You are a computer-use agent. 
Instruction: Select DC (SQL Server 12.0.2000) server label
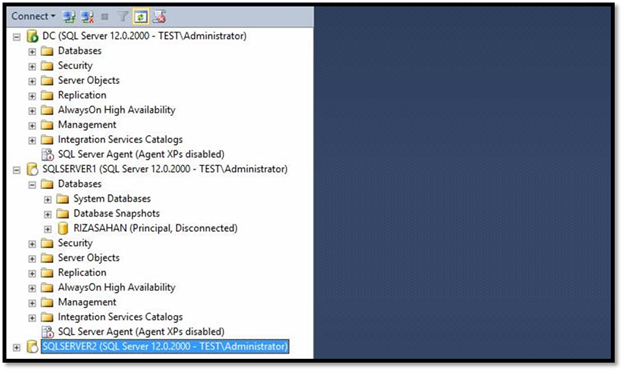tap(144, 36)
